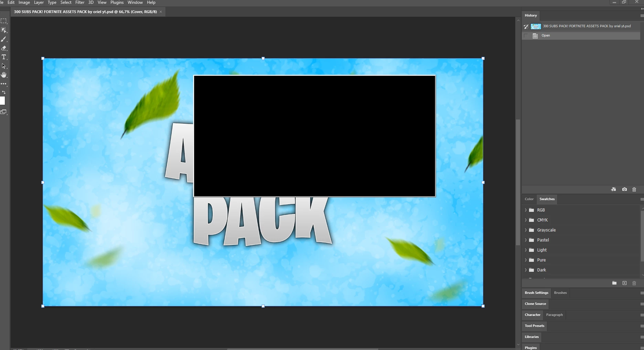644x350 pixels.
Task: Select the Brush tool
Action: (4, 39)
